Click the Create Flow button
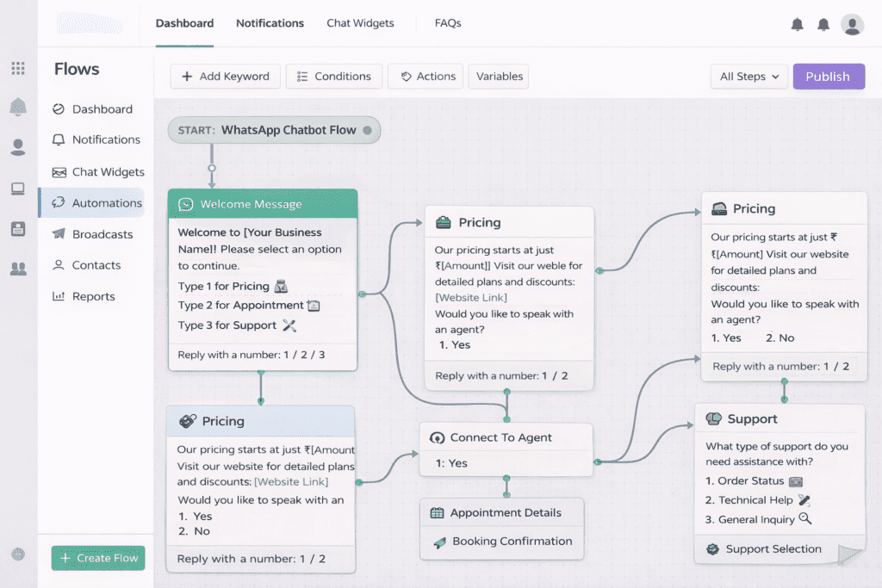The height and width of the screenshot is (588, 882). pos(98,558)
